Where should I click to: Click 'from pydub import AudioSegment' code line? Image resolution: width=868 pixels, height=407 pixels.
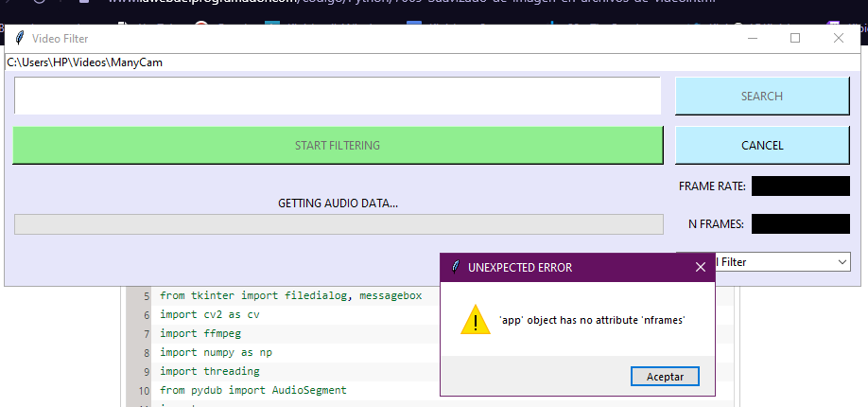click(253, 390)
